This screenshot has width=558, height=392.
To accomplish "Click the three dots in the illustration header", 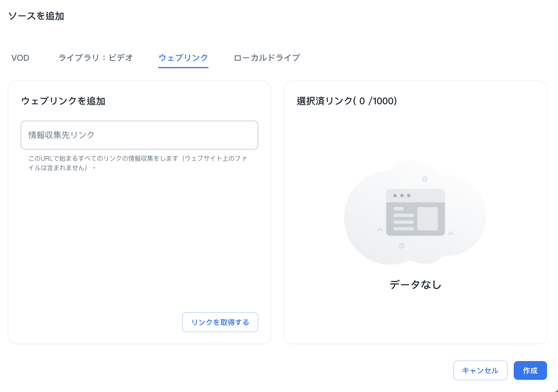I will coord(402,195).
